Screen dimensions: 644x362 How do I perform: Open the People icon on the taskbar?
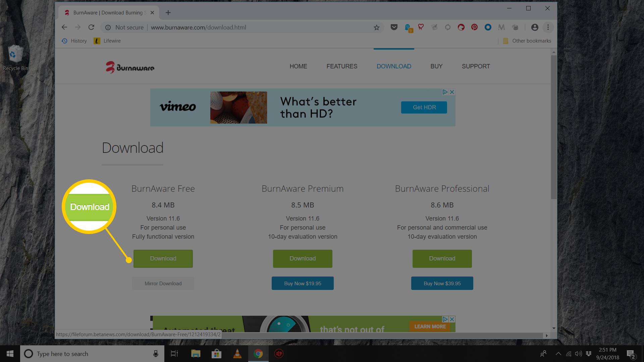pos(543,354)
